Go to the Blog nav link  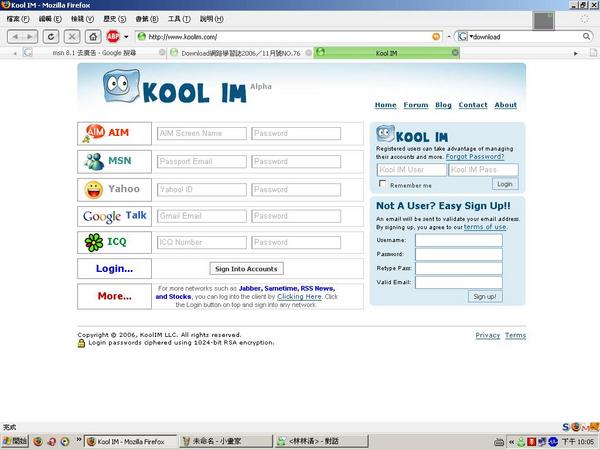pyautogui.click(x=443, y=105)
